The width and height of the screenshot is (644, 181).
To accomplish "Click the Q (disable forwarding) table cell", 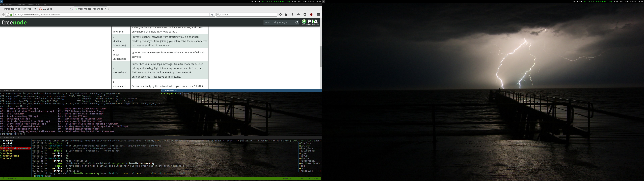I will pyautogui.click(x=121, y=41).
